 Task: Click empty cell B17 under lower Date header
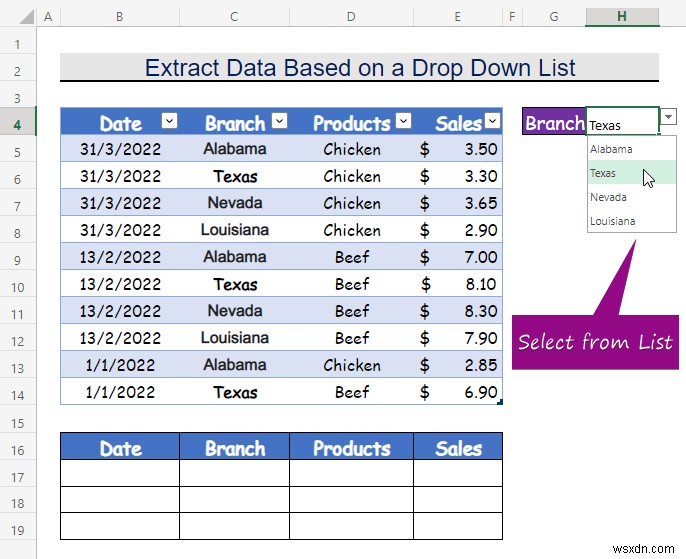coord(120,473)
